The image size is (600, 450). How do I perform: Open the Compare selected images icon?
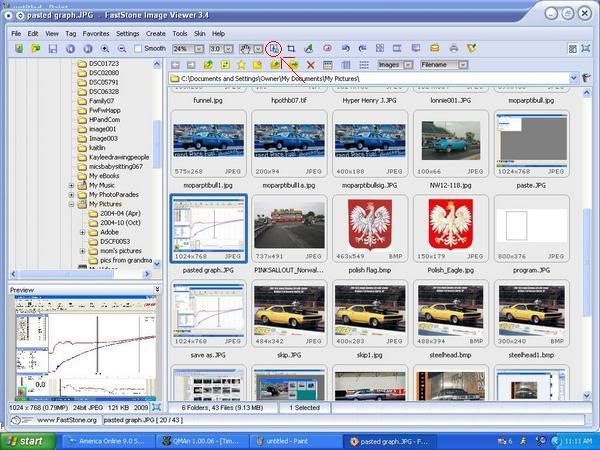pos(380,48)
